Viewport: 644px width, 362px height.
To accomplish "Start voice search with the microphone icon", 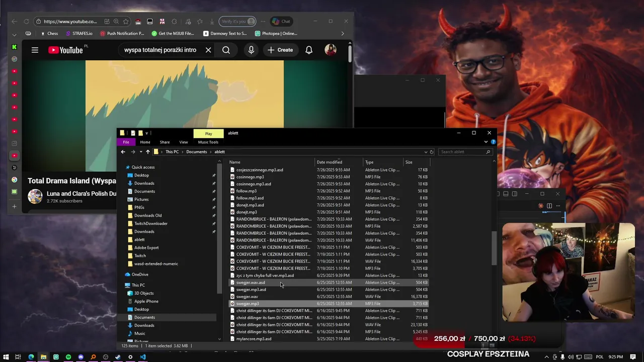I will 251,50.
